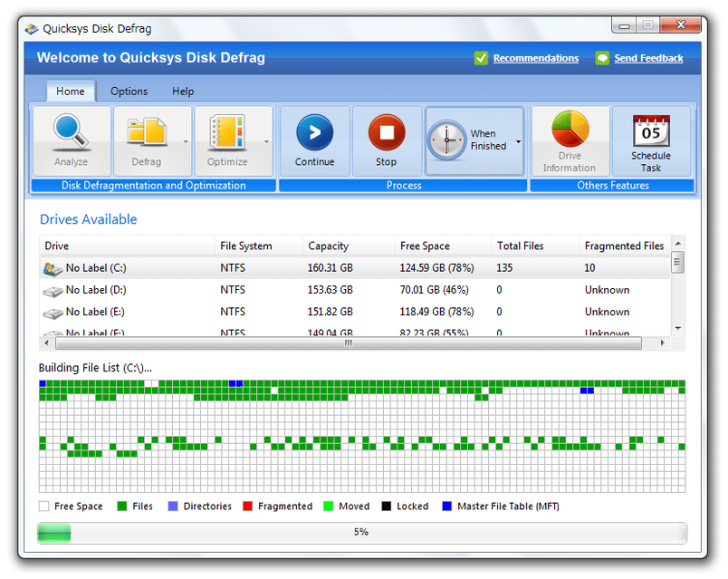Click the drive list scroll down arrow
The width and height of the screenshot is (728, 579).
[x=678, y=328]
